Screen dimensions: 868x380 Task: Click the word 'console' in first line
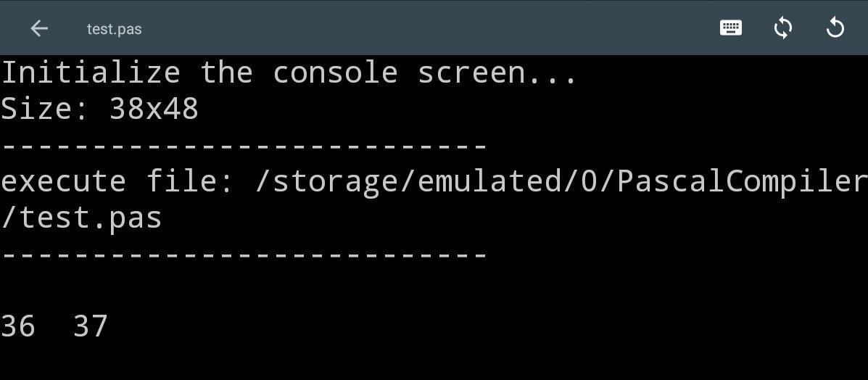point(335,73)
